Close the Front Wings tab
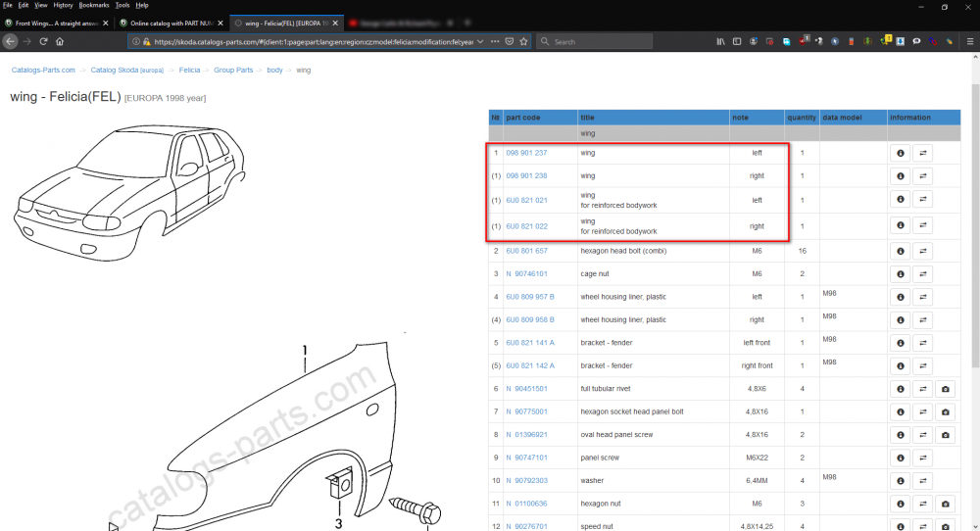980x531 pixels. click(106, 24)
